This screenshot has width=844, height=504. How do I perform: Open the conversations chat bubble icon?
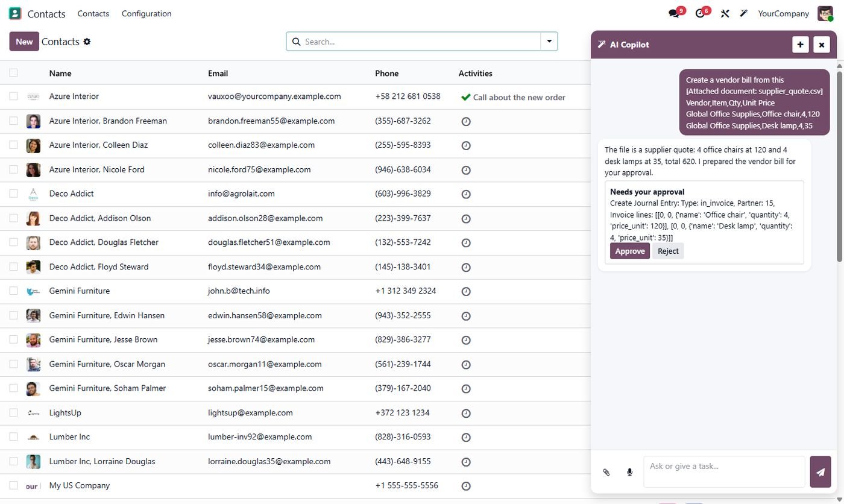pyautogui.click(x=674, y=13)
